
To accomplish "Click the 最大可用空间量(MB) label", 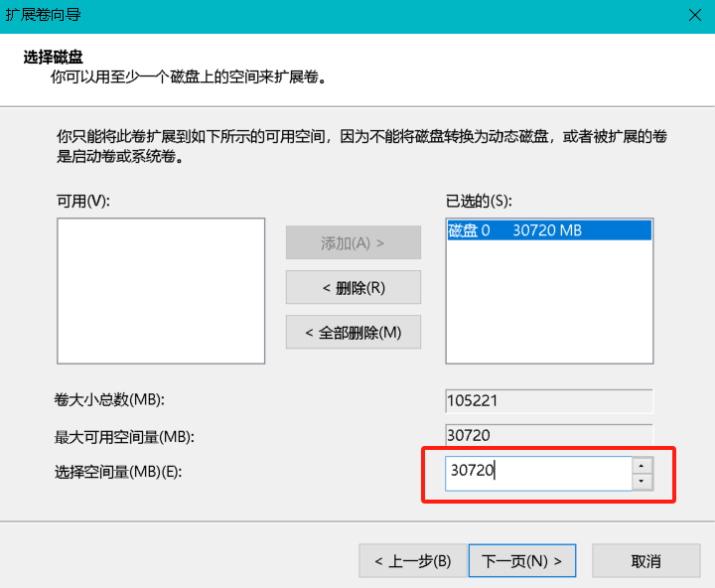I will click(124, 437).
